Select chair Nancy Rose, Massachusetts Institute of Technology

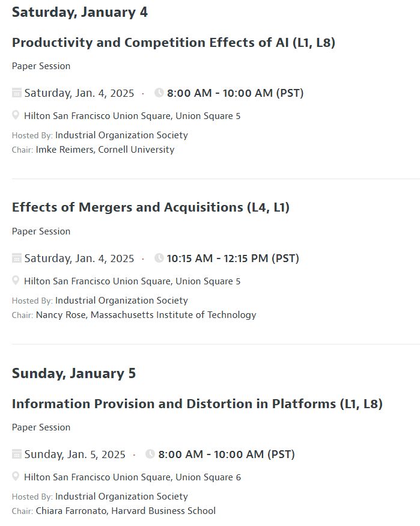[146, 315]
